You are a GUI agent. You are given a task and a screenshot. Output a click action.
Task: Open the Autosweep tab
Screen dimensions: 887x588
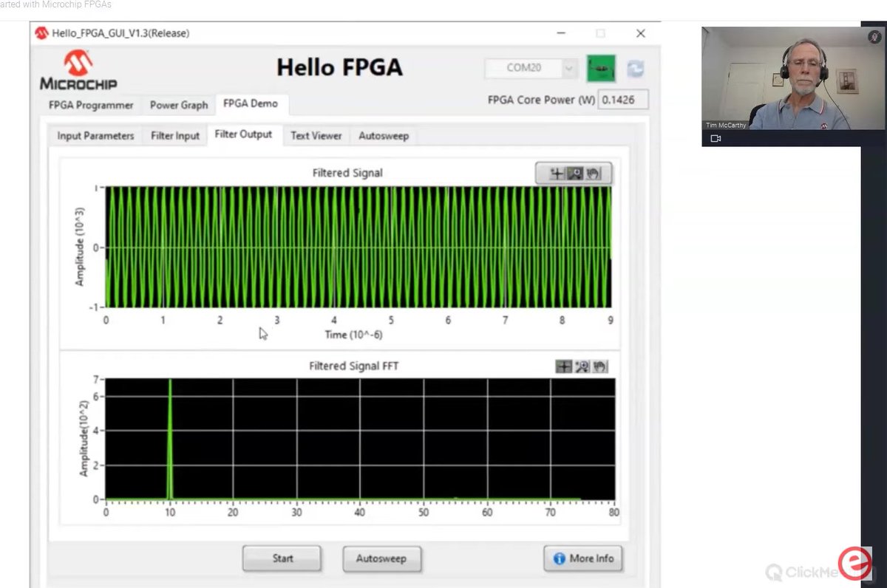pos(384,136)
